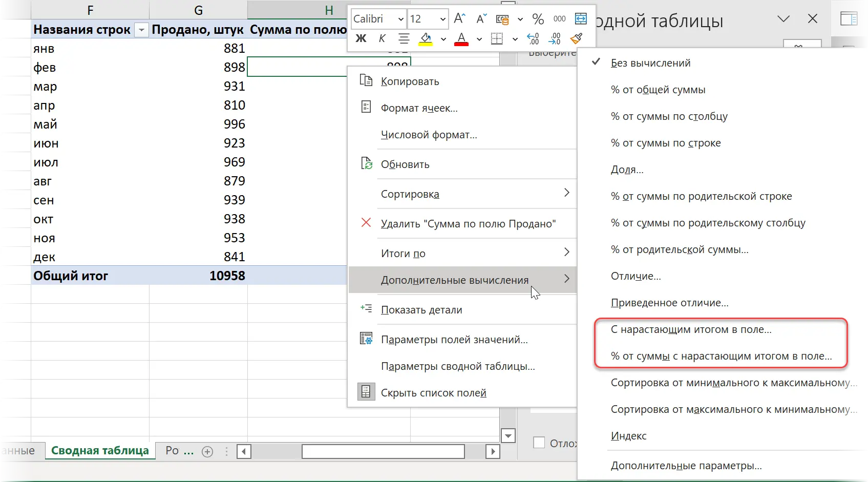Open Параметры сводной таблицы
868x482 pixels.
462,366
